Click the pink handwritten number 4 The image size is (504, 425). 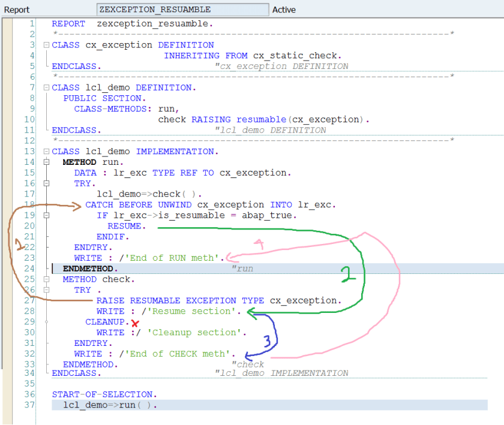[259, 245]
